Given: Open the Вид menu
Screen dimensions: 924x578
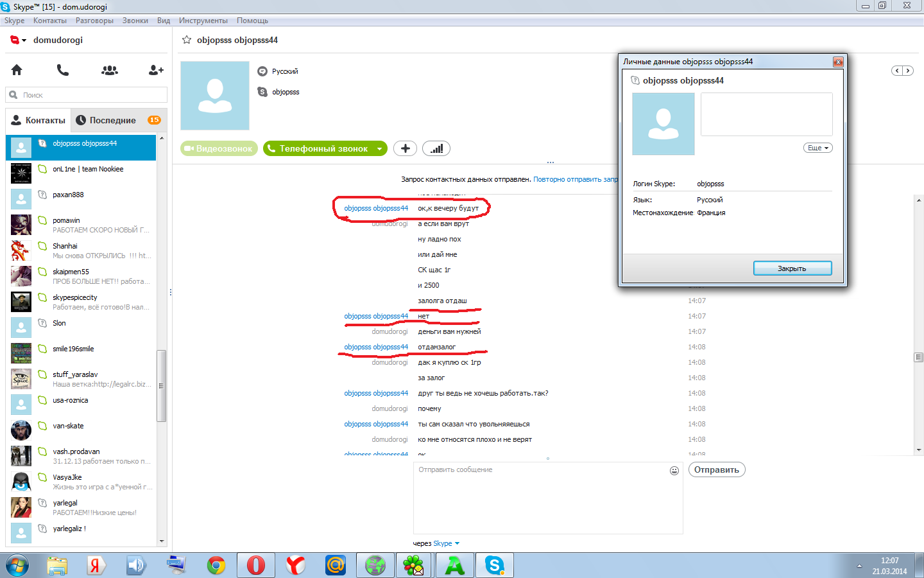Looking at the screenshot, I should (x=164, y=21).
